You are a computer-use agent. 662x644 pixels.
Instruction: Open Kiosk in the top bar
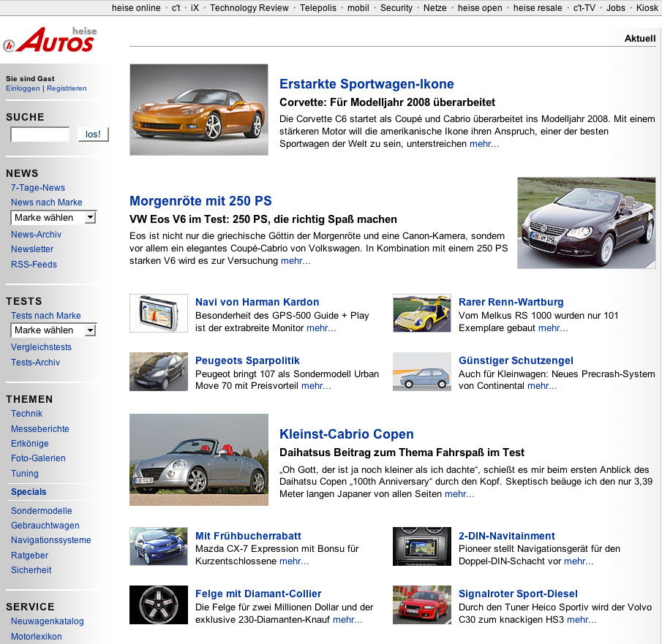(647, 7)
